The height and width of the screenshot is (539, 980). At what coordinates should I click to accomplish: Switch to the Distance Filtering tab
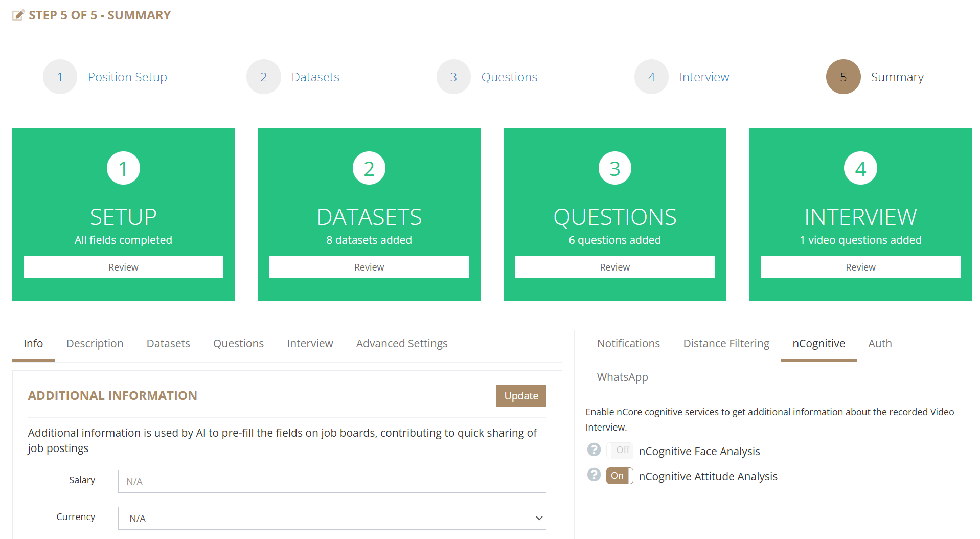(726, 344)
